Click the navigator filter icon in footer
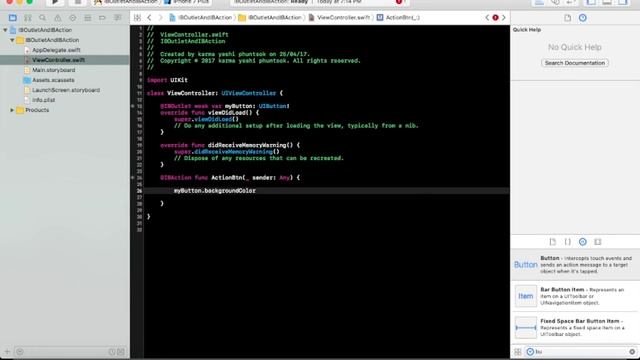 [x=20, y=351]
